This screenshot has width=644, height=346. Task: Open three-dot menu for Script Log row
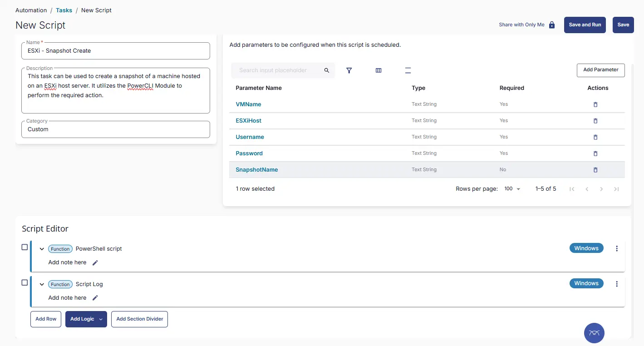[616, 284]
